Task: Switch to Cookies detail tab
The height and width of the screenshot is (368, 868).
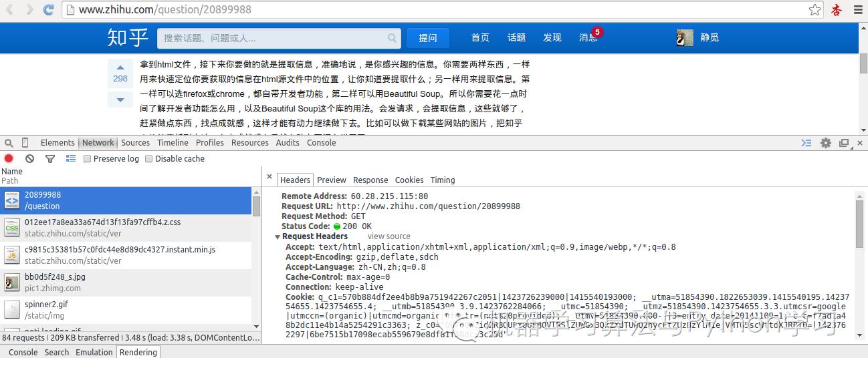Action: (409, 180)
